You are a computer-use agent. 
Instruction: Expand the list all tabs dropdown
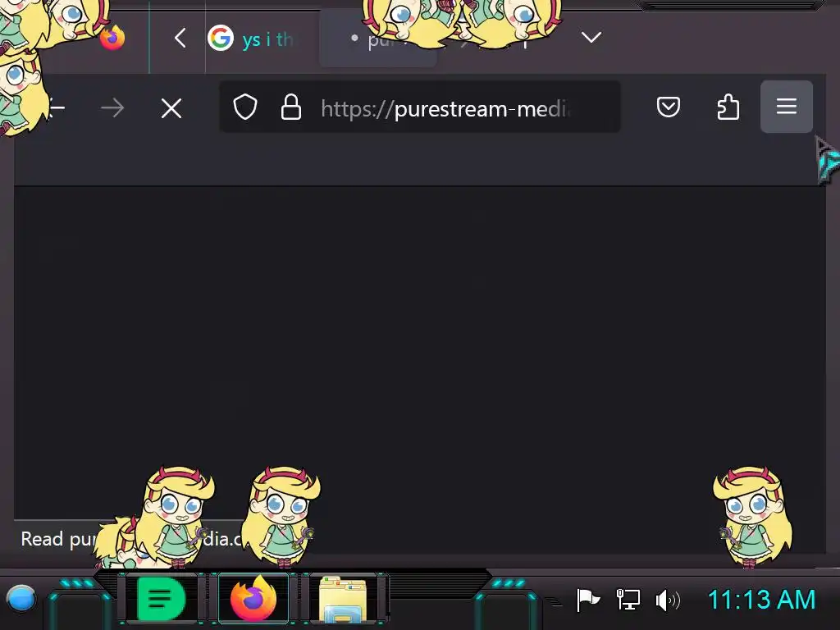(591, 37)
